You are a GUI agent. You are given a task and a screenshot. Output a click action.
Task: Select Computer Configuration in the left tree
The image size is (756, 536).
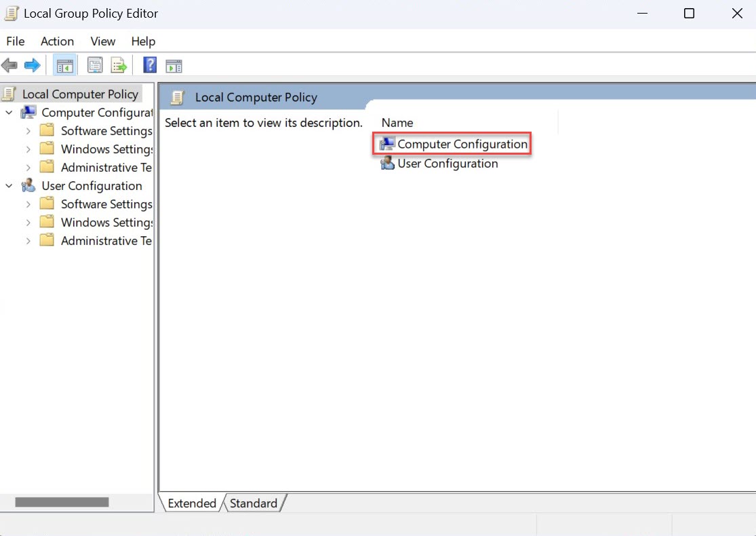point(97,113)
